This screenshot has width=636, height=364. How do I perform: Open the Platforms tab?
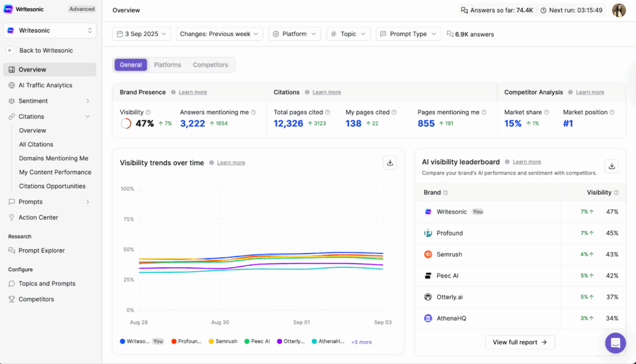[167, 65]
